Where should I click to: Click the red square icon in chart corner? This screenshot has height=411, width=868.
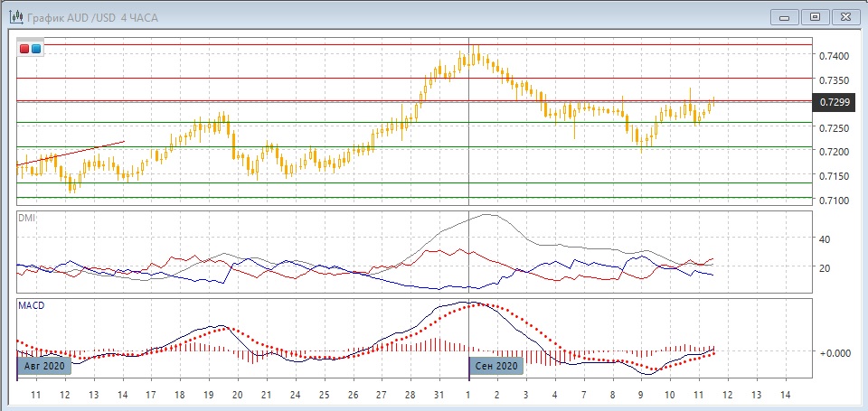pos(24,49)
